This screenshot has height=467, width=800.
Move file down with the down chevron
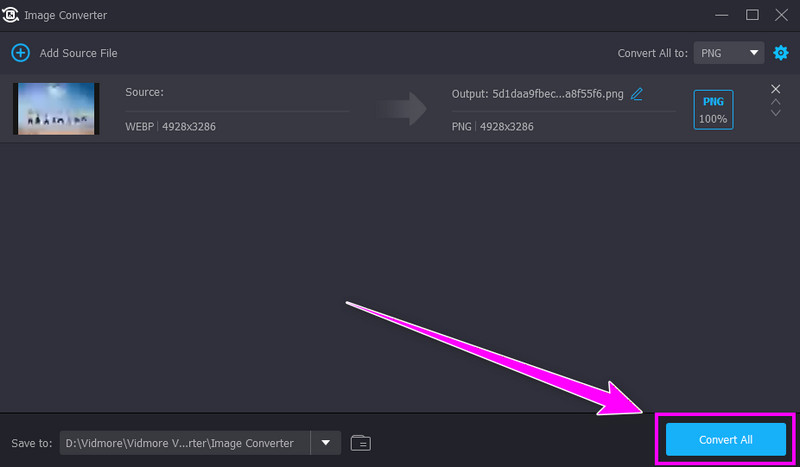click(775, 113)
